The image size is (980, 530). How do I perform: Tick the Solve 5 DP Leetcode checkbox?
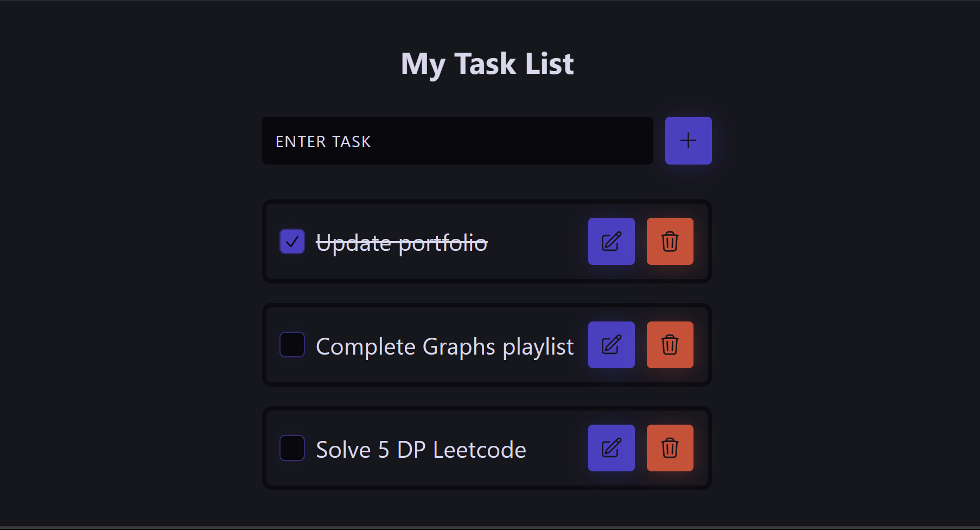(292, 448)
